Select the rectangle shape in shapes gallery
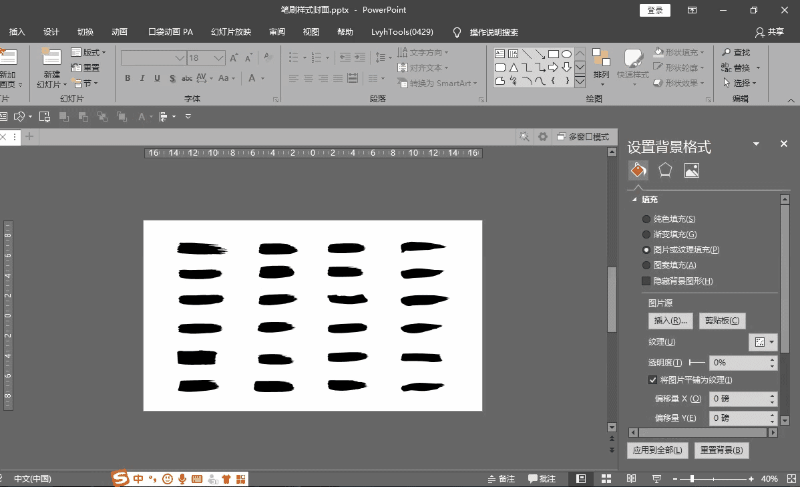Image resolution: width=800 pixels, height=487 pixels. tap(553, 54)
